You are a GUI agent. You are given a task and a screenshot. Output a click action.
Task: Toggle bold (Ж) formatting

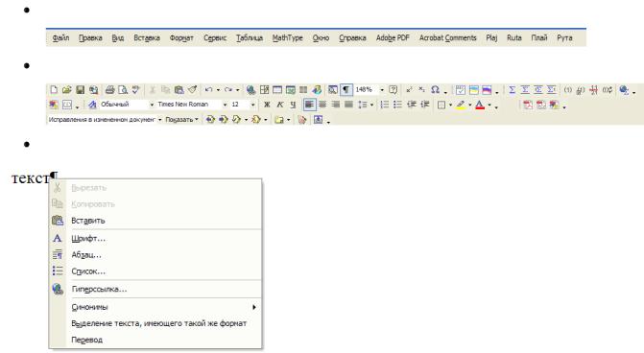[x=267, y=105]
